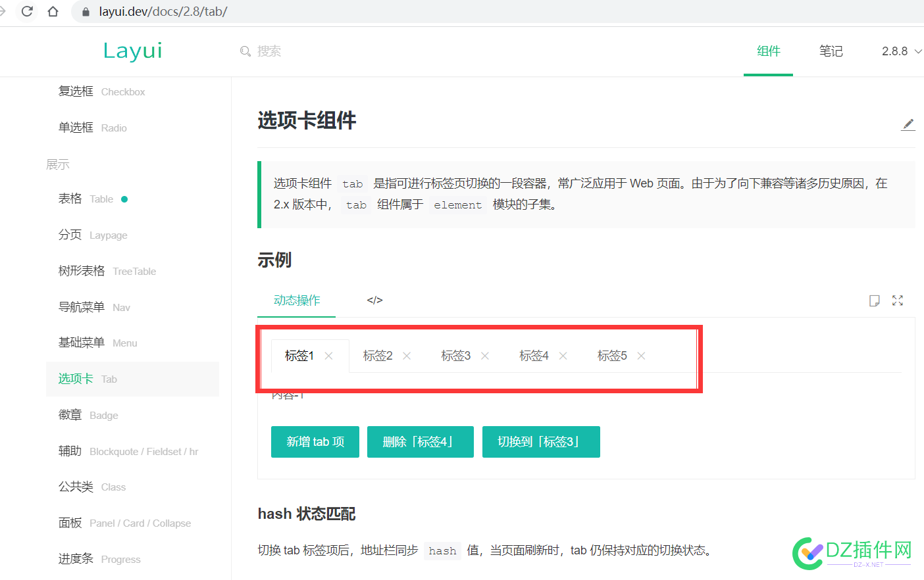Click the 选项卡组件 page heading
The height and width of the screenshot is (580, 924).
pos(307,120)
